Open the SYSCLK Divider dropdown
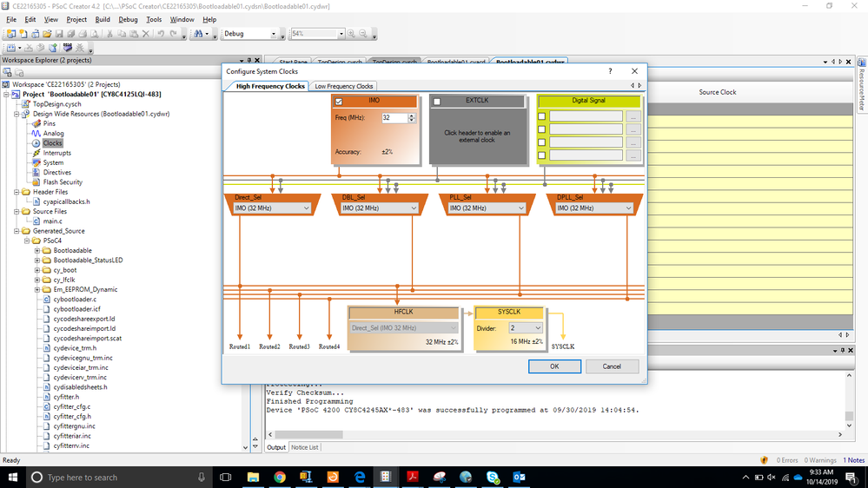This screenshot has width=868, height=488. (526, 328)
